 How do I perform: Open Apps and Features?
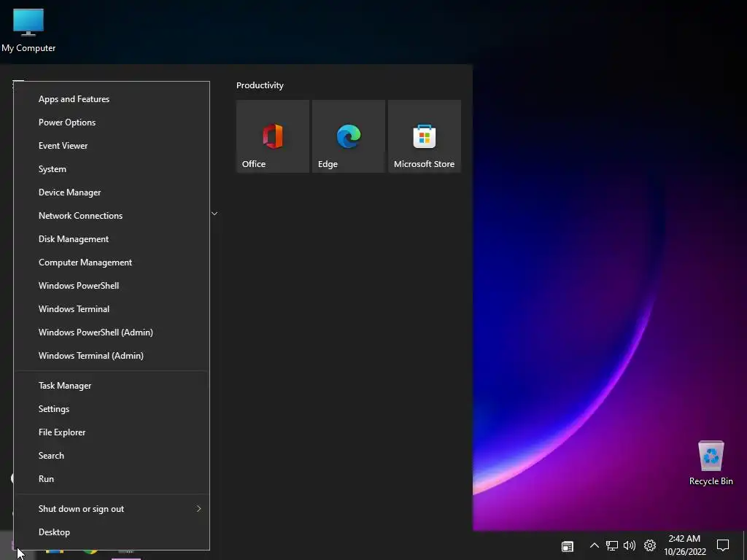pos(112,99)
